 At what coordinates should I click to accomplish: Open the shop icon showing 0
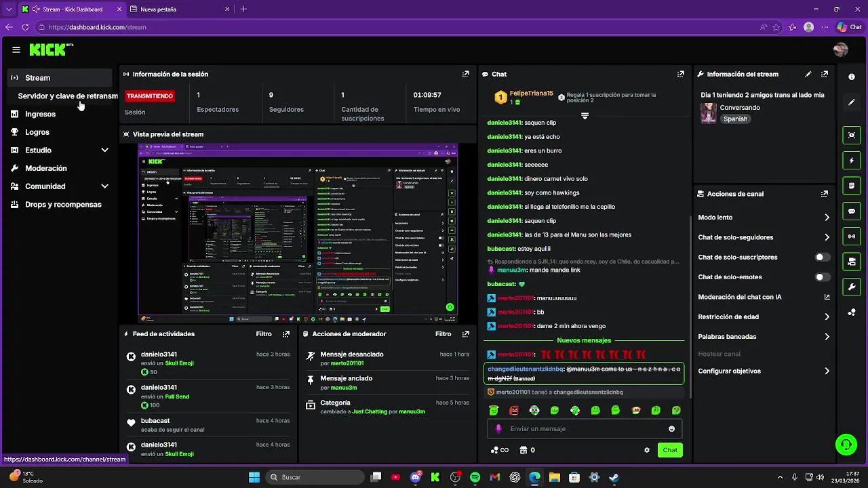pyautogui.click(x=528, y=450)
